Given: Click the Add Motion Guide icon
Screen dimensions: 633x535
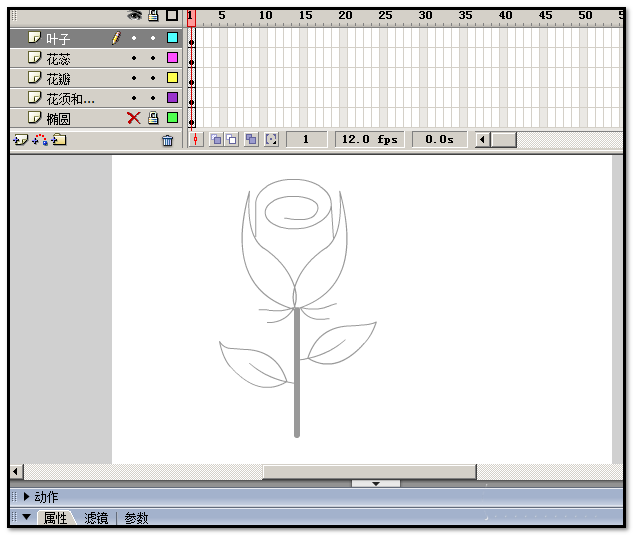Looking at the screenshot, I should tap(40, 140).
